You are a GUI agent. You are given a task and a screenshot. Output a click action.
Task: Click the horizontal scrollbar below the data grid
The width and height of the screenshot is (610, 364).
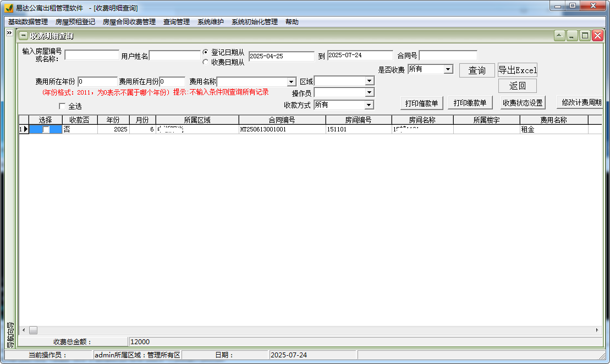pyautogui.click(x=33, y=330)
